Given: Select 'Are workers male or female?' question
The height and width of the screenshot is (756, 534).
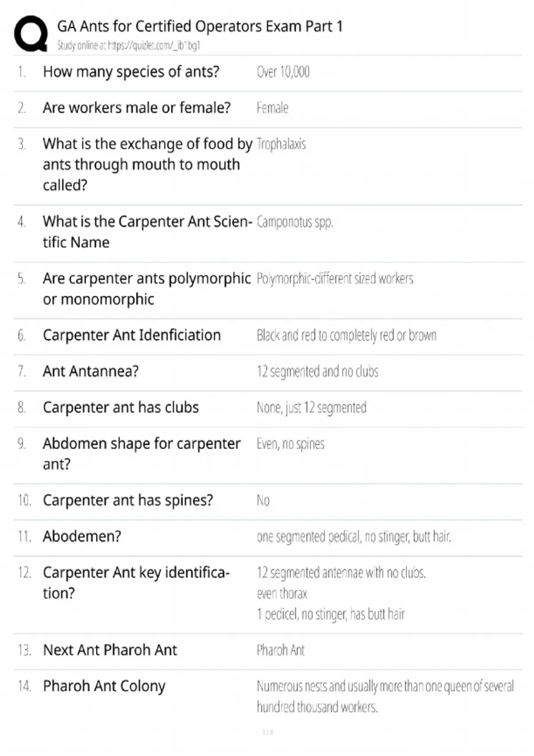Looking at the screenshot, I should click(137, 108).
